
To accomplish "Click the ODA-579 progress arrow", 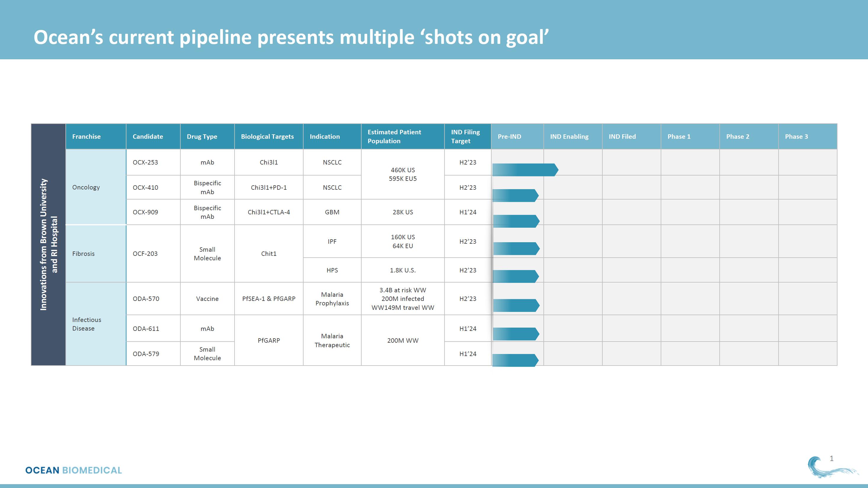I will click(x=515, y=360).
